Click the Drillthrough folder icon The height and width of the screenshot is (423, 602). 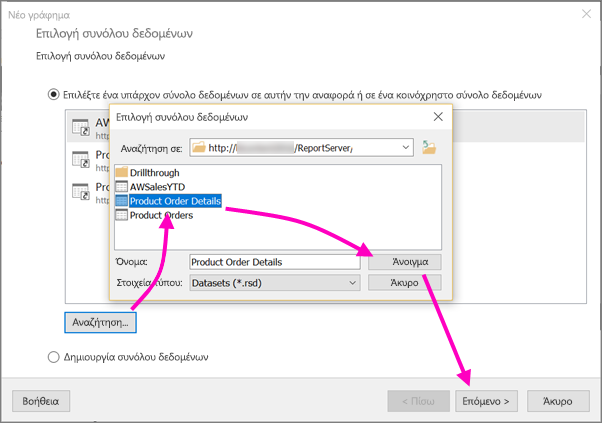(121, 172)
